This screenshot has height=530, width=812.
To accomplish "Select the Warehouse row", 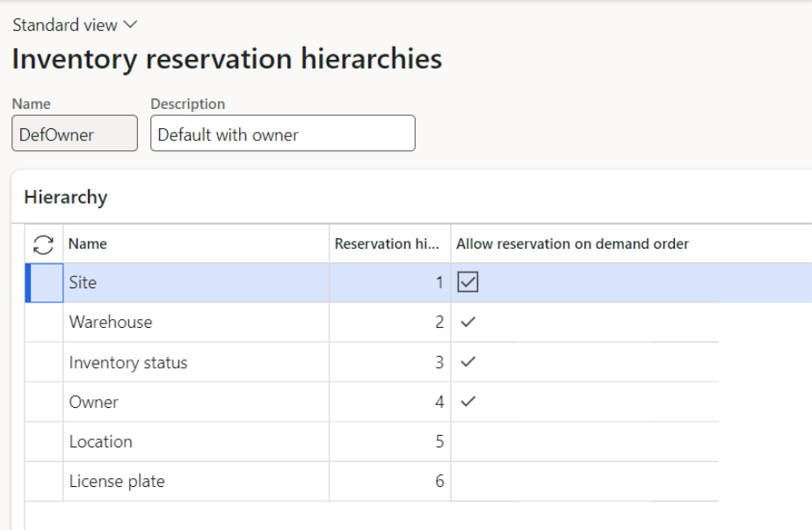I will pos(111,323).
